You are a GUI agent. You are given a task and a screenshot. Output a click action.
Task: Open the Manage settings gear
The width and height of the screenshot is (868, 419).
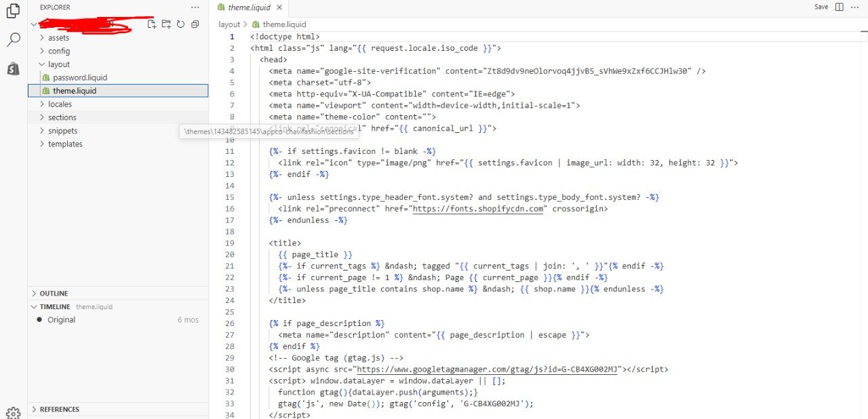[x=13, y=412]
